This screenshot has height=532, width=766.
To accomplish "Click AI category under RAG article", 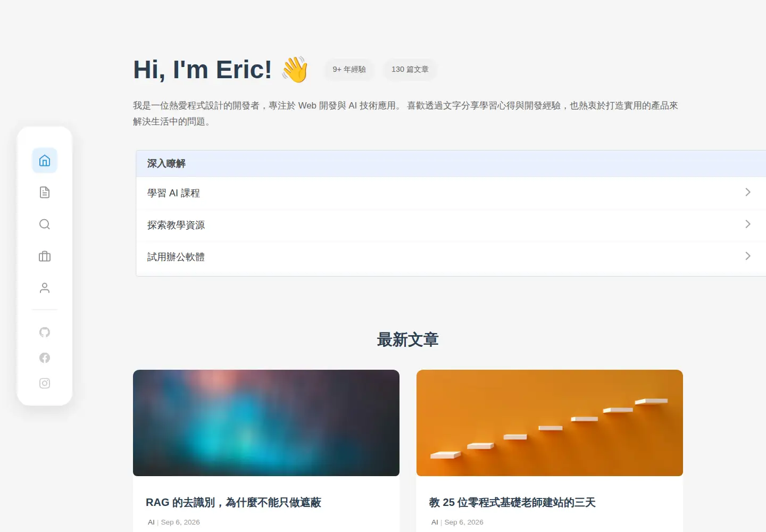I will coord(151,522).
